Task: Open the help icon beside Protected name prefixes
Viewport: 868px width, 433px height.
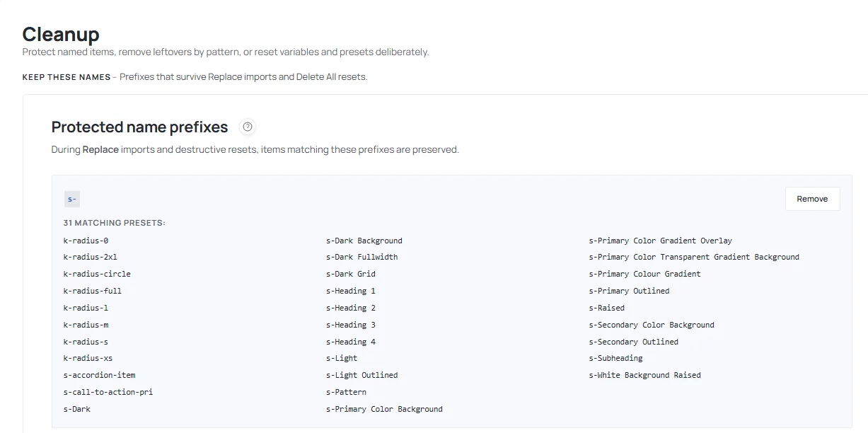Action: [x=248, y=127]
